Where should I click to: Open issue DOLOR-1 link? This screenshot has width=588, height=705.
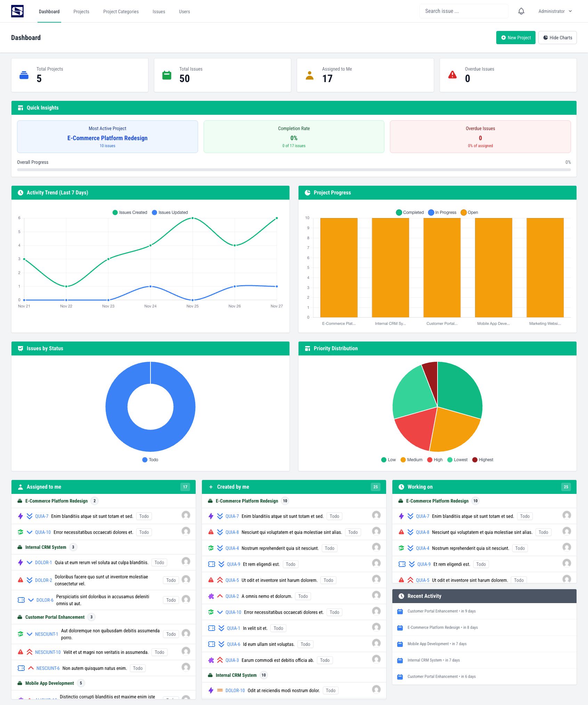[x=43, y=562]
